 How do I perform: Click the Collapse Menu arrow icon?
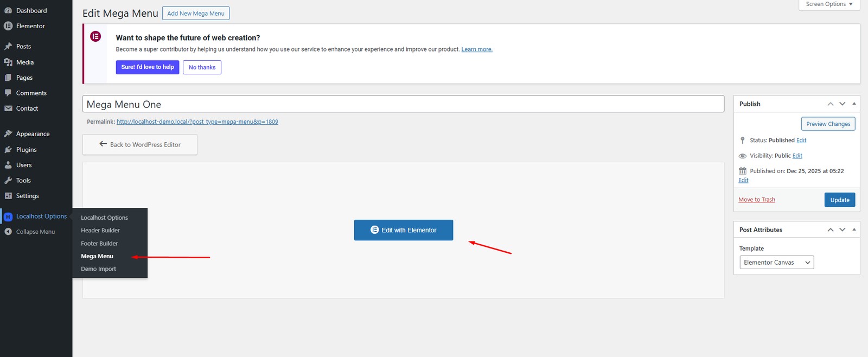pos(8,232)
